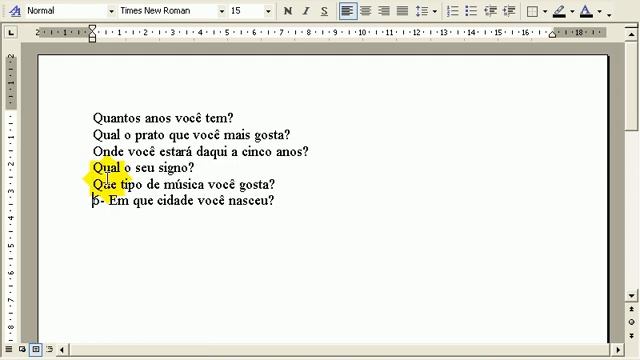Open the Styles and Formatting pane icon
The image size is (640, 360).
[x=15, y=11]
